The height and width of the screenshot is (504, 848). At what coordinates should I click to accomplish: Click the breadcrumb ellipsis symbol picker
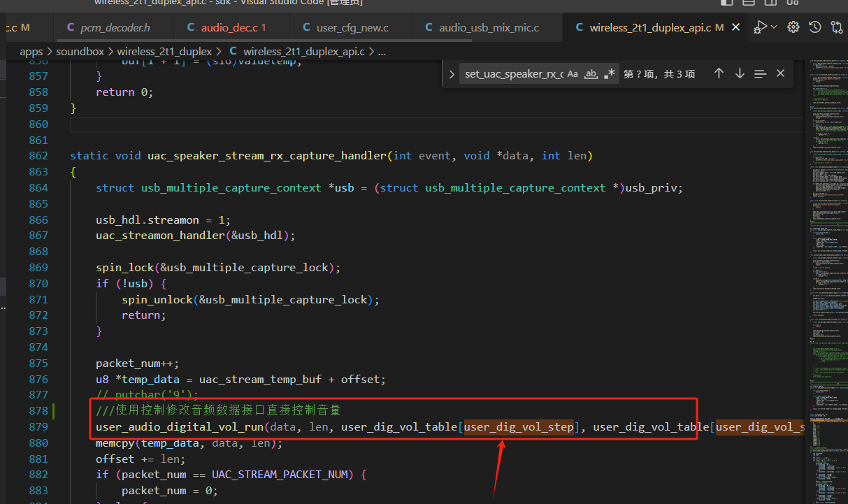(x=382, y=51)
